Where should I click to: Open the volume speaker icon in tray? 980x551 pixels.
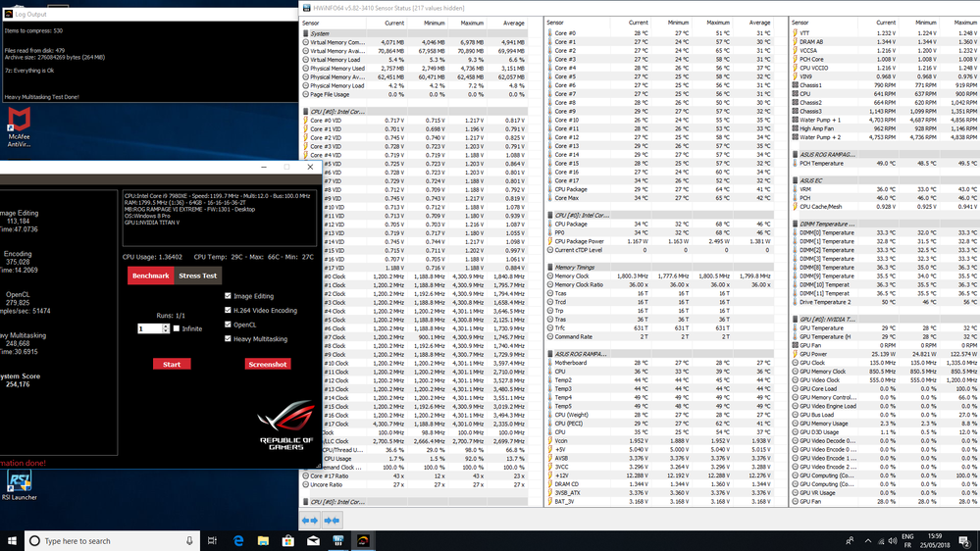click(x=893, y=541)
